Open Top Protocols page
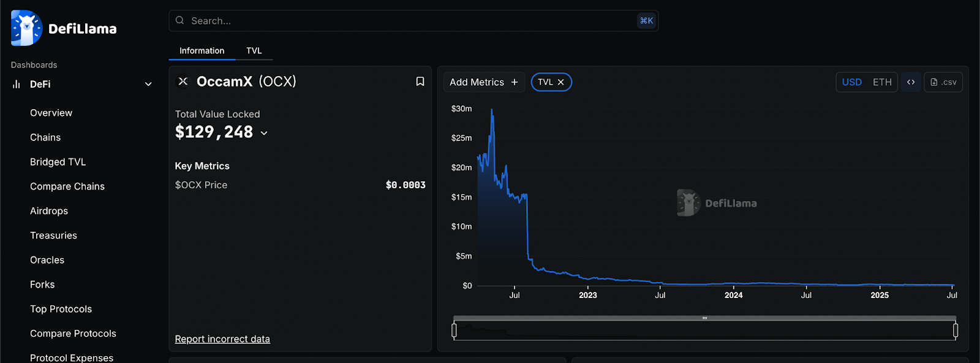980x363 pixels. (x=61, y=309)
